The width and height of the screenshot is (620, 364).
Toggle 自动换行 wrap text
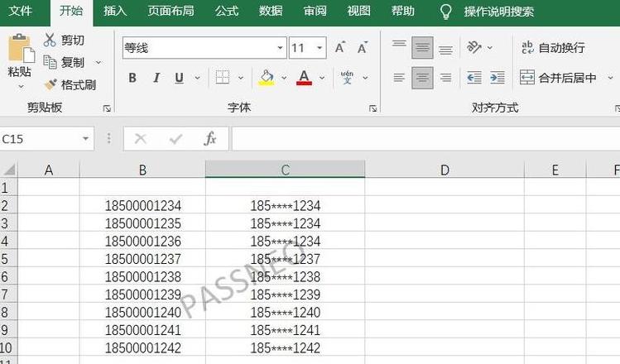pyautogui.click(x=553, y=48)
